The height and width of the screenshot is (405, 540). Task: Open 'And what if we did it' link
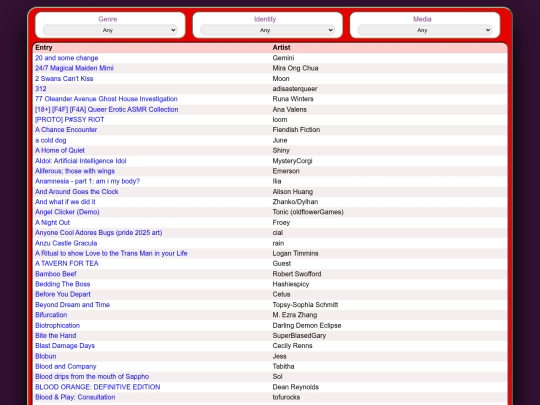(x=65, y=202)
